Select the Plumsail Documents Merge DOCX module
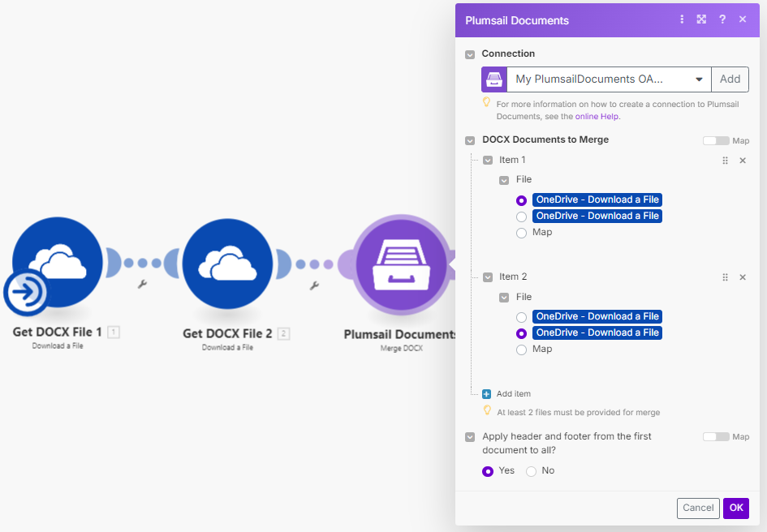This screenshot has height=532, width=767. [x=402, y=264]
